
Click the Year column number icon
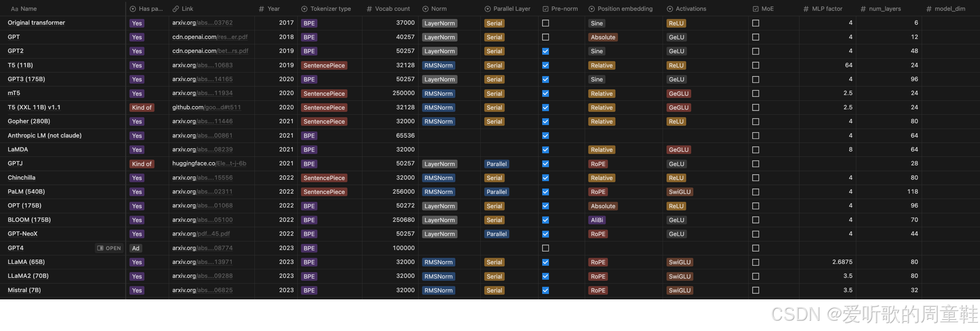tap(262, 9)
